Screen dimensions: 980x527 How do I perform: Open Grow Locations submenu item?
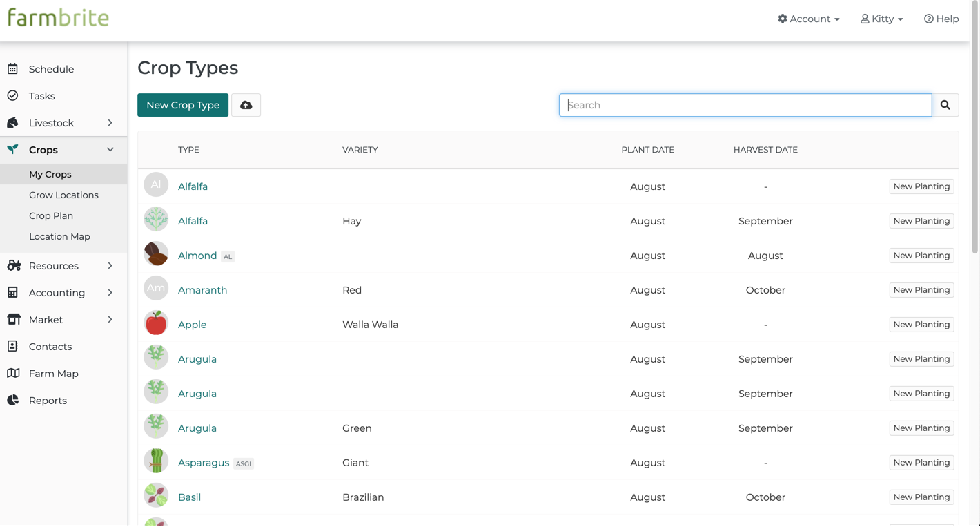pyautogui.click(x=63, y=195)
